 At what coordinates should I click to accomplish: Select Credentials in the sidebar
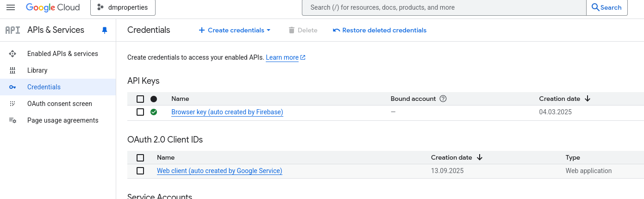44,87
